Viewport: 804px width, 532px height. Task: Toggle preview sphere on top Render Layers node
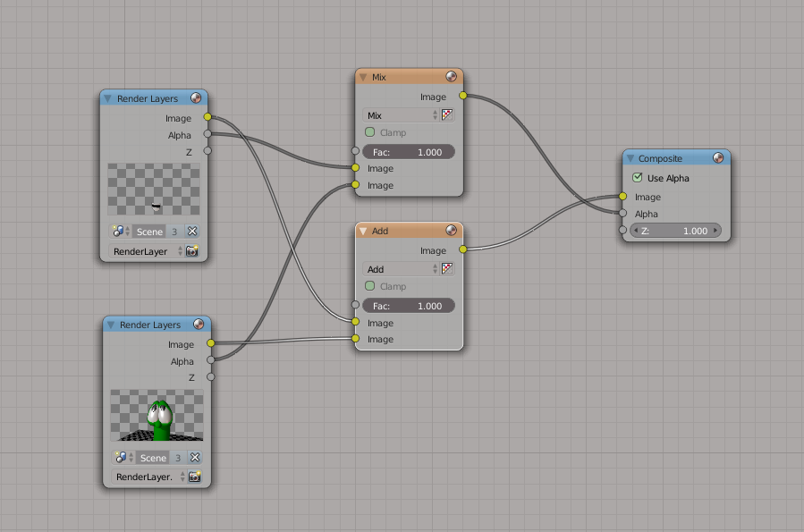click(x=196, y=97)
